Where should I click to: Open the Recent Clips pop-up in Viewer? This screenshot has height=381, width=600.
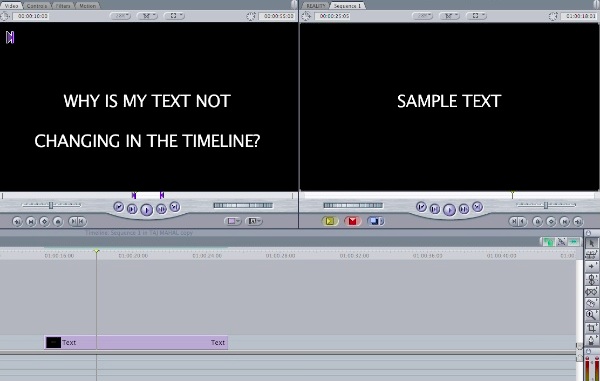(x=232, y=221)
